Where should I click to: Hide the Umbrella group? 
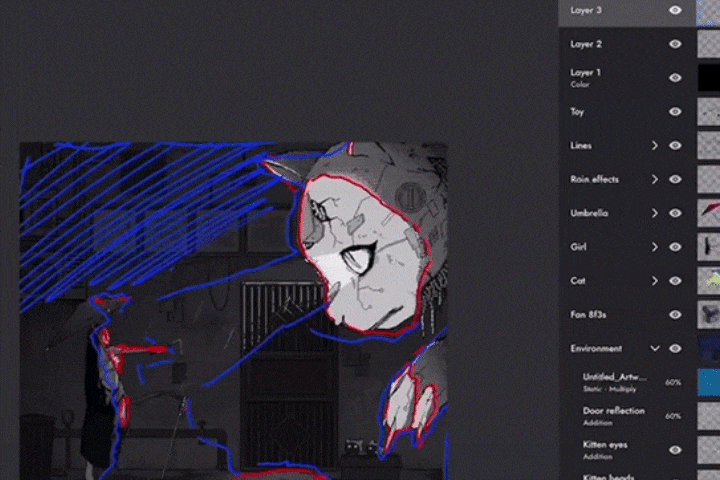tap(675, 213)
